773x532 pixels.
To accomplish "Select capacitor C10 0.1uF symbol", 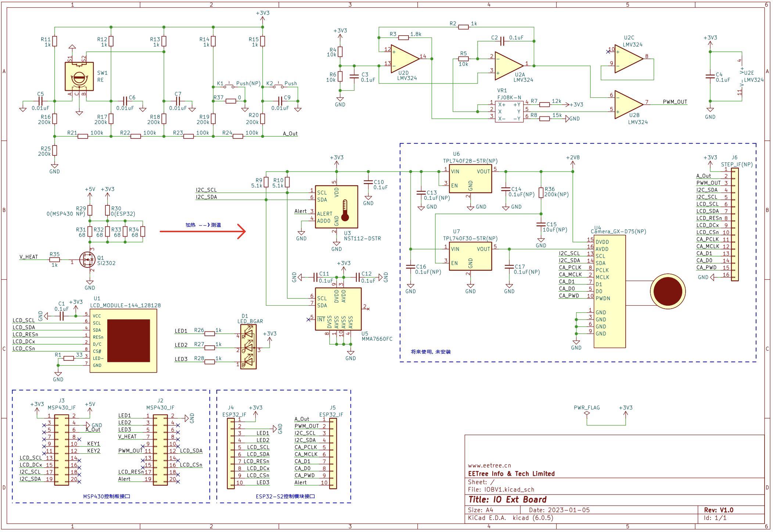I will tap(368, 182).
